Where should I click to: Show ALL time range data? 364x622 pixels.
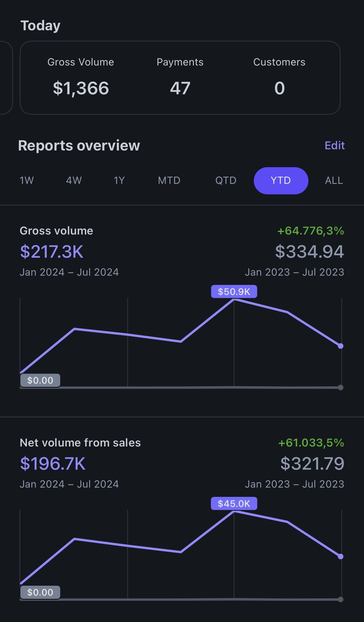coord(334,180)
